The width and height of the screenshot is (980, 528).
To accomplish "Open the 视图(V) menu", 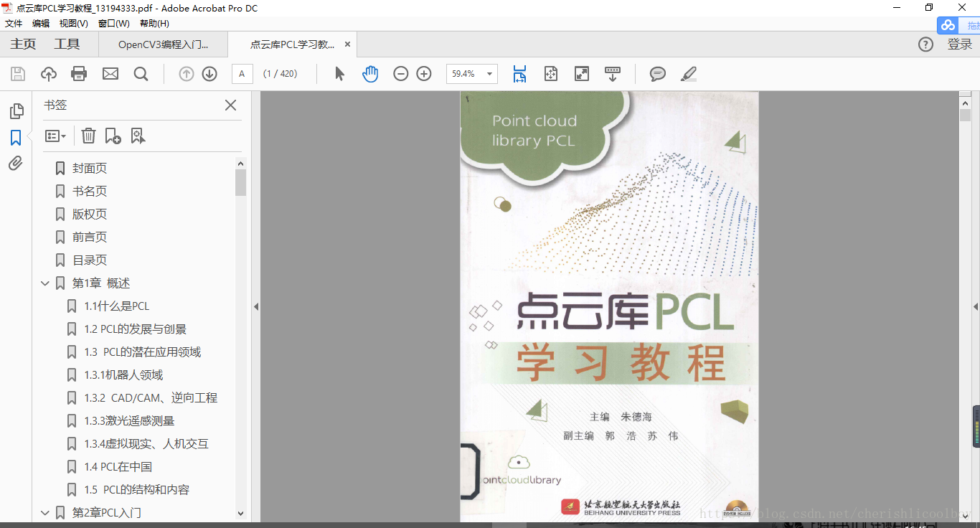I will pyautogui.click(x=74, y=24).
